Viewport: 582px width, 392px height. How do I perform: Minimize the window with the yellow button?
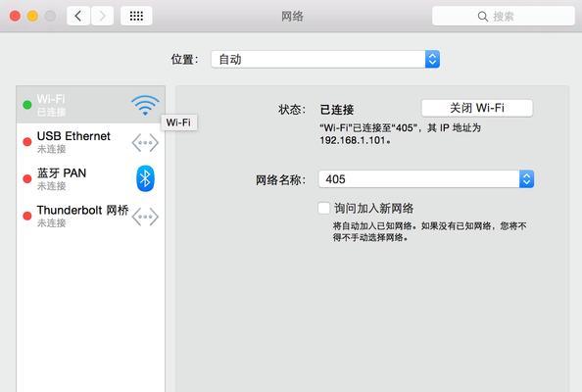(x=32, y=16)
